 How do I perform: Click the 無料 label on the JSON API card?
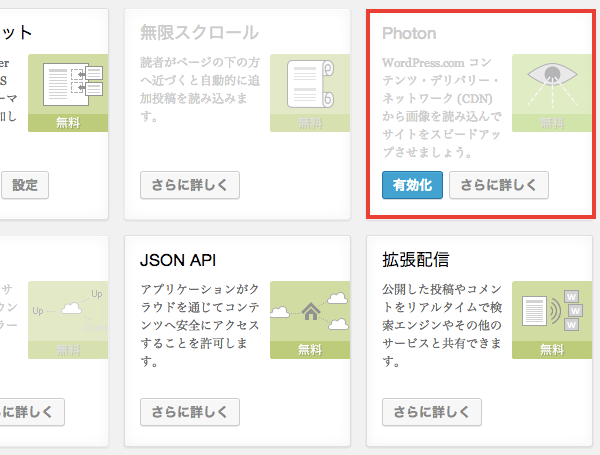[310, 350]
